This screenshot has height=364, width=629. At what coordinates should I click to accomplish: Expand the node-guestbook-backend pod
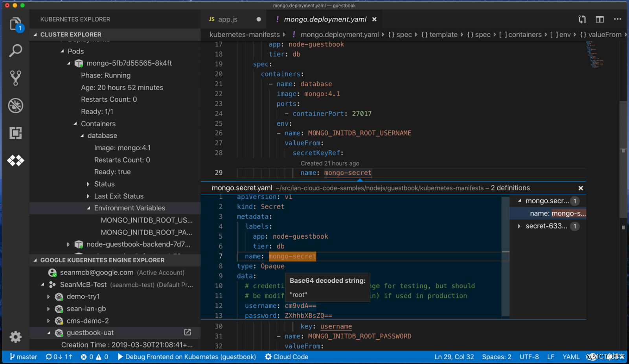pyautogui.click(x=68, y=244)
